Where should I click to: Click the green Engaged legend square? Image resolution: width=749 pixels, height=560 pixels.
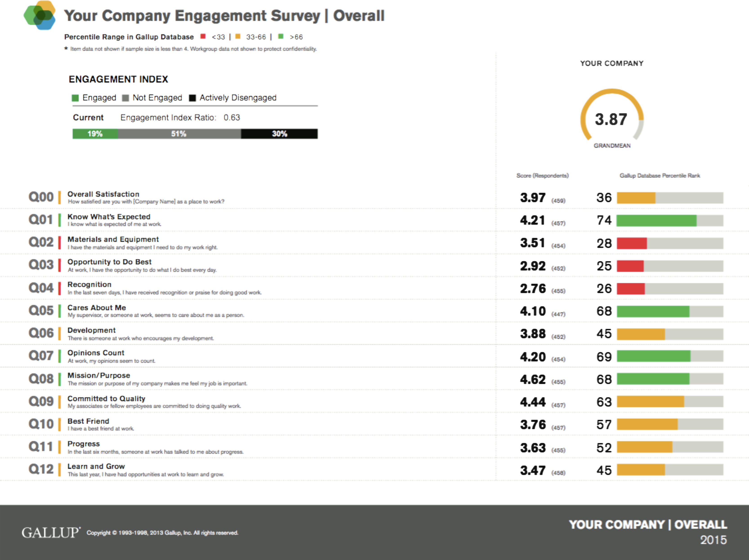point(75,98)
